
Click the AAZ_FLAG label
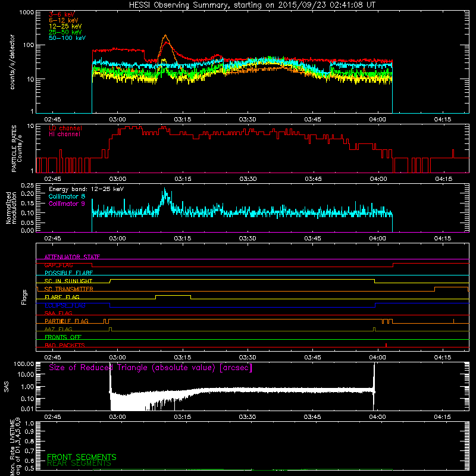[x=58, y=329]
